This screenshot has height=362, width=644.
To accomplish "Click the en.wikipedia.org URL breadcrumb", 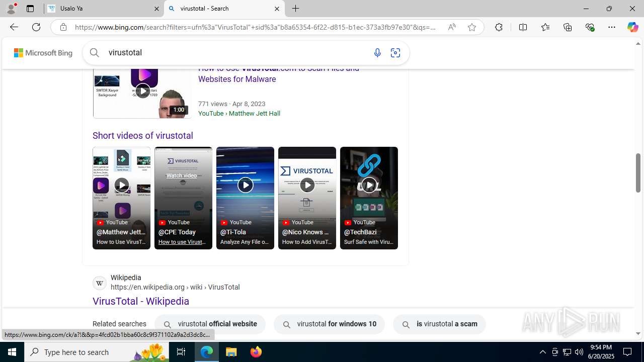I will (175, 287).
